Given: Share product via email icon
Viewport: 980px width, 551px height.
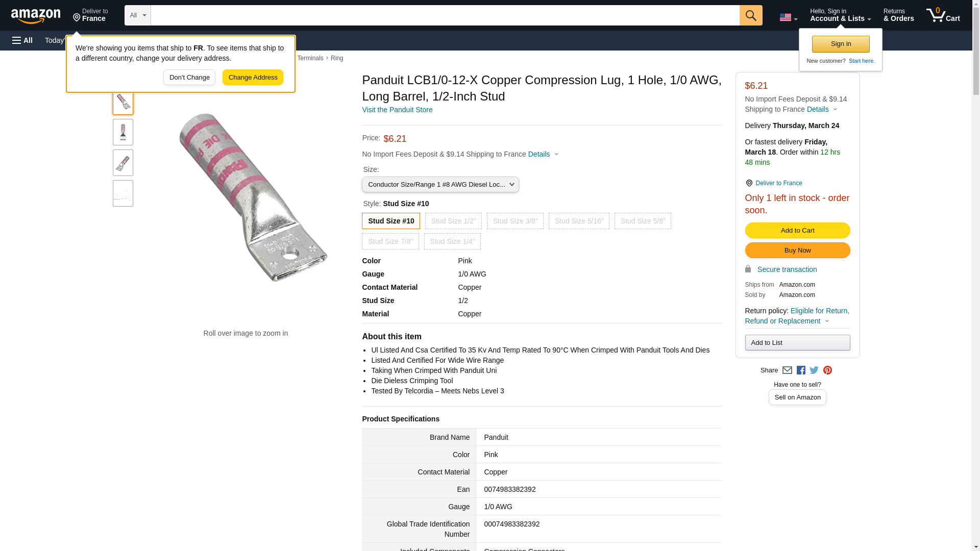Looking at the screenshot, I should 787,370.
